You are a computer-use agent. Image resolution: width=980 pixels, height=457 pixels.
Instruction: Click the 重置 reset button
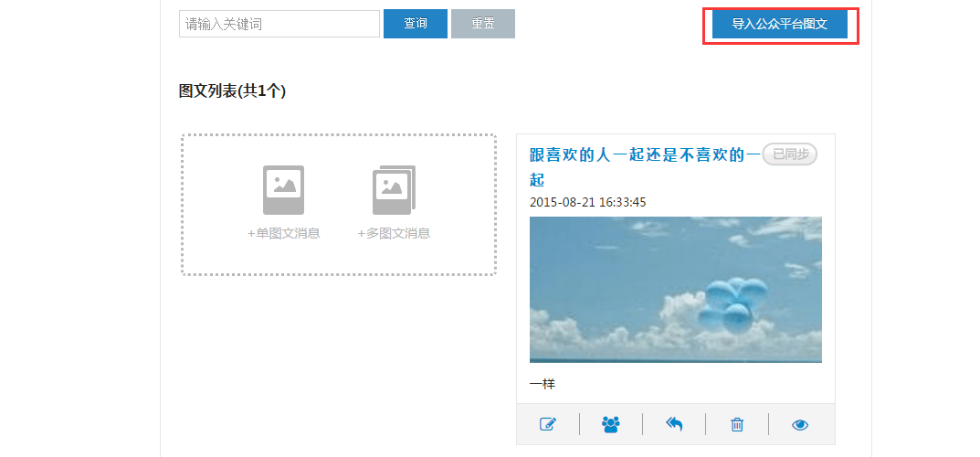point(483,24)
